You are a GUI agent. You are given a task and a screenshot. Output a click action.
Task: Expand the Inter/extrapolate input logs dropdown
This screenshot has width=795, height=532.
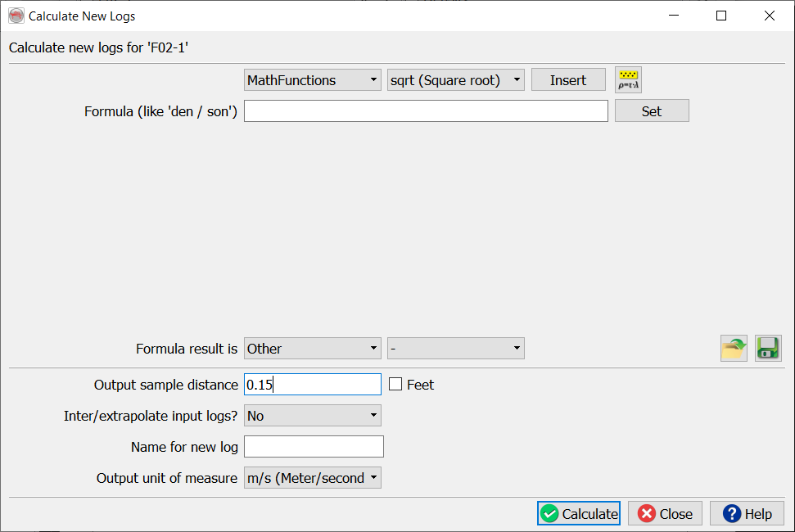(313, 416)
